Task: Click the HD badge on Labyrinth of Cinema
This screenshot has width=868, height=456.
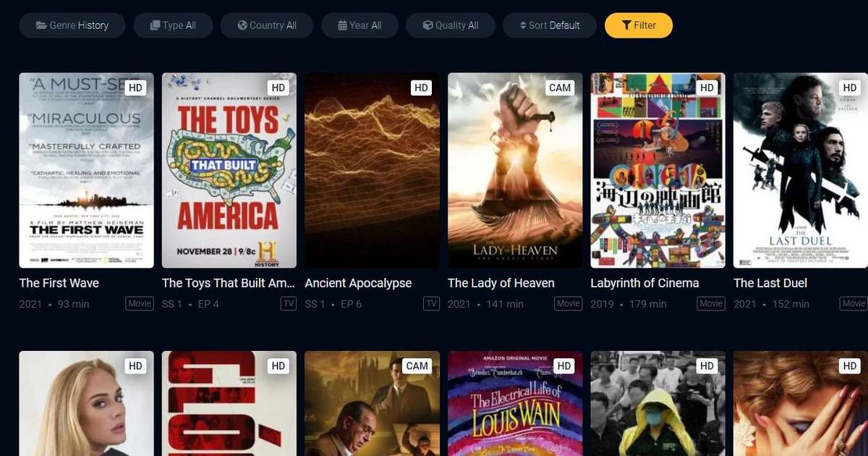Action: tap(707, 88)
